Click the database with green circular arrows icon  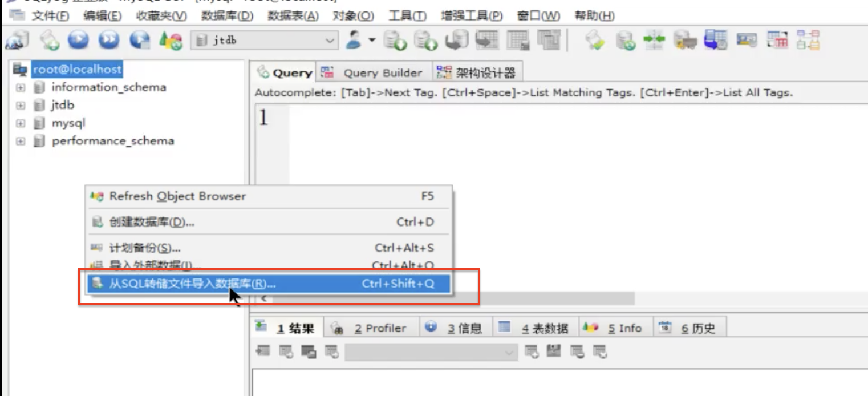[x=626, y=41]
